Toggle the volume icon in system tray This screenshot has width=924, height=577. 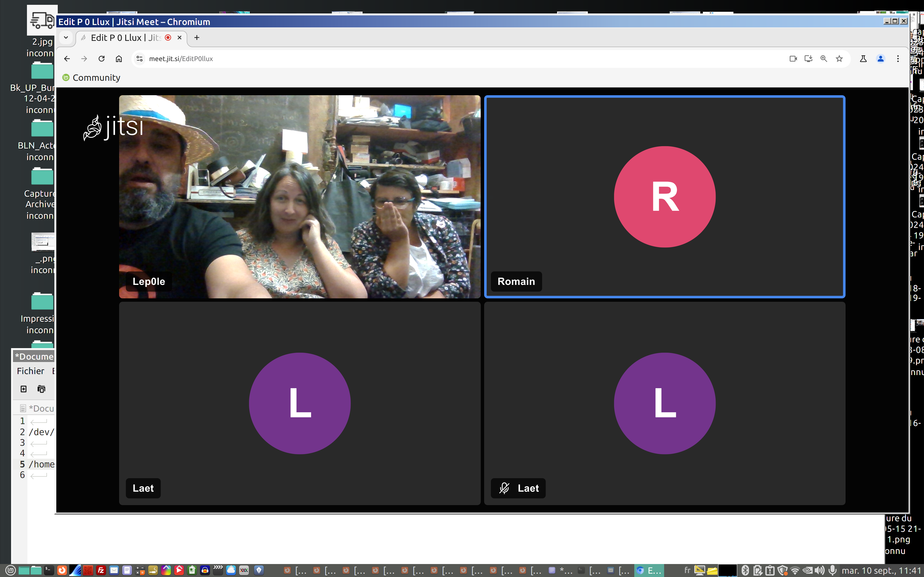coord(819,571)
